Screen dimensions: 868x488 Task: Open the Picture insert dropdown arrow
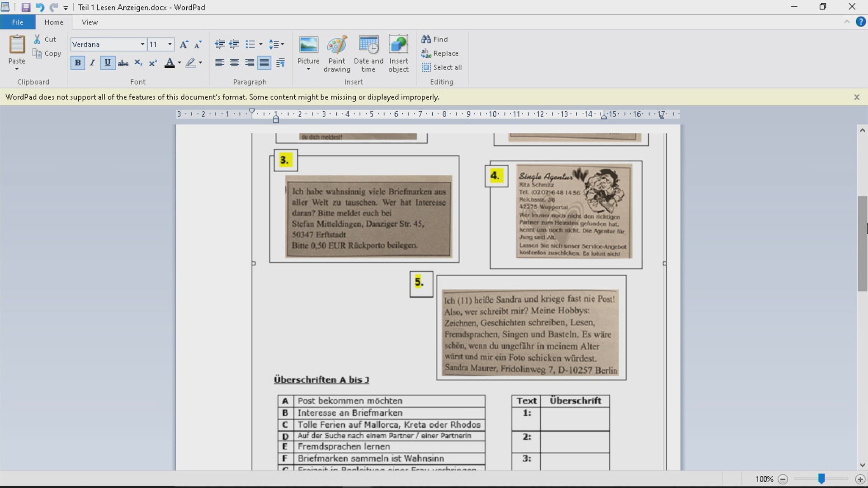pos(308,69)
